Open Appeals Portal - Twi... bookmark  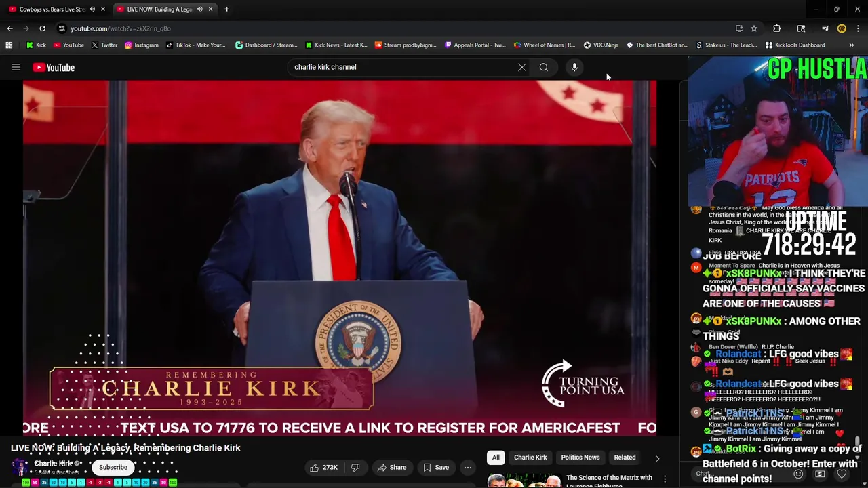pos(475,45)
